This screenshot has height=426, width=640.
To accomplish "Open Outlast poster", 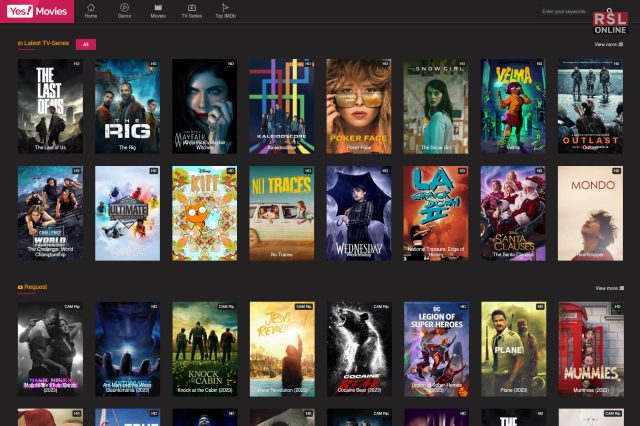I will click(x=590, y=106).
